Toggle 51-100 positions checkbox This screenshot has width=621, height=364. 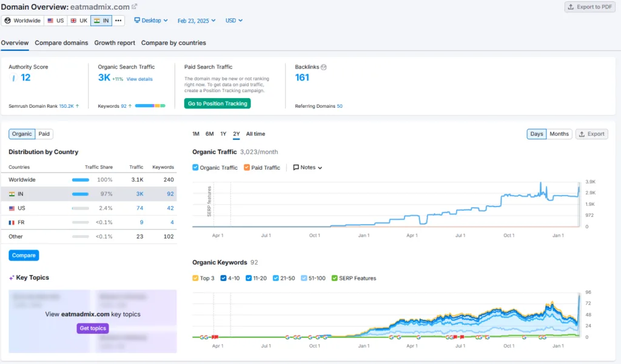(304, 278)
